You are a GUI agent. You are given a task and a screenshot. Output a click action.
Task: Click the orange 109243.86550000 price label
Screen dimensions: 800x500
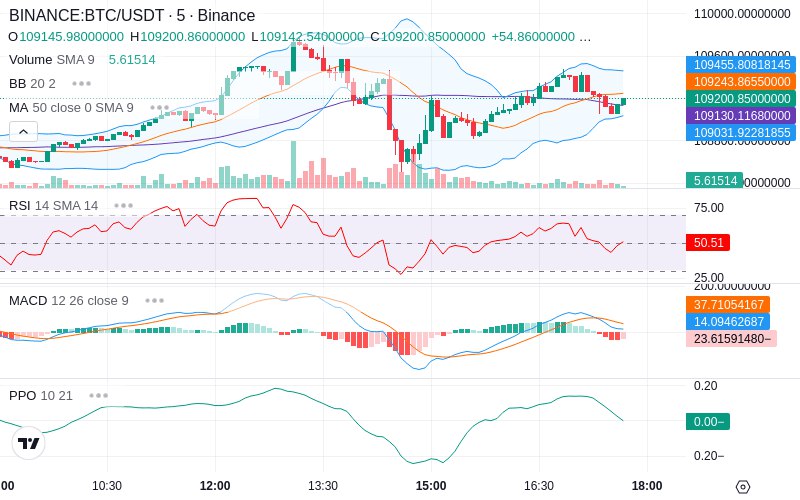point(741,82)
